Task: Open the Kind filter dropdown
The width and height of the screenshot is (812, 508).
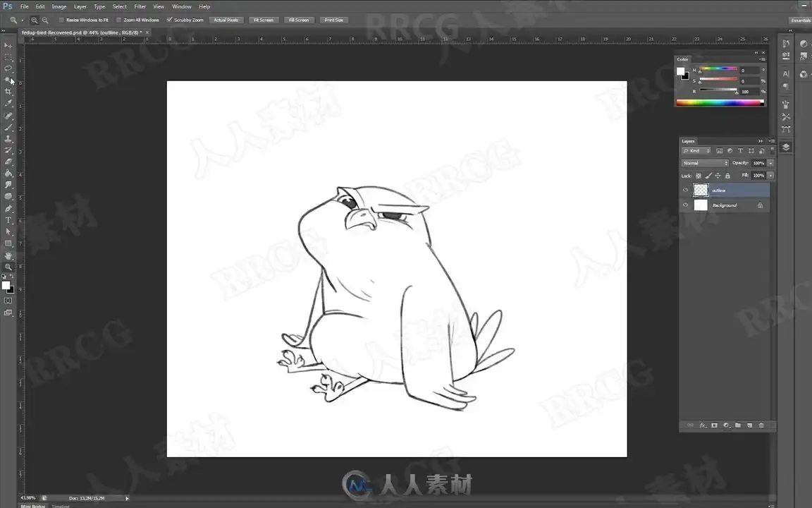Action: (x=696, y=151)
